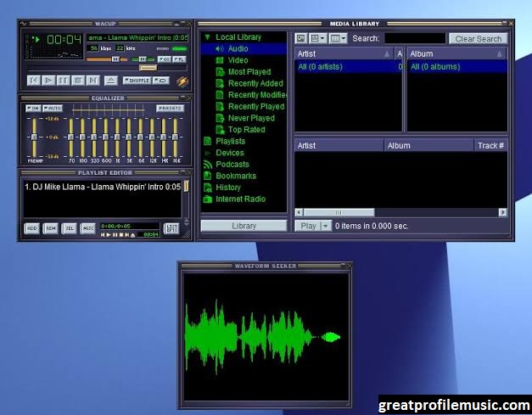
Task: Click the song position seek bar handle
Action: (148, 68)
